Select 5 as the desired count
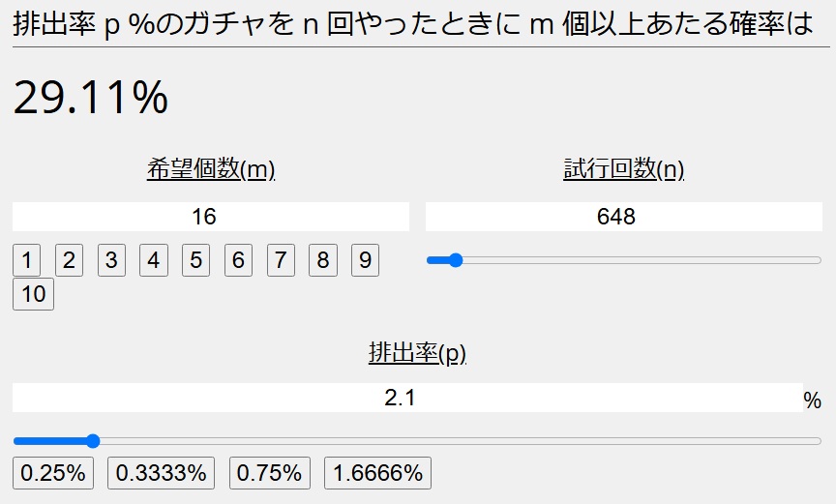Viewport: 836px width, 504px height. click(x=195, y=260)
